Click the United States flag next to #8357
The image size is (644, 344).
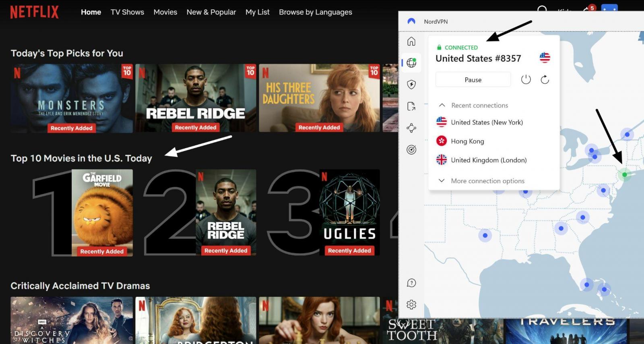(x=545, y=58)
